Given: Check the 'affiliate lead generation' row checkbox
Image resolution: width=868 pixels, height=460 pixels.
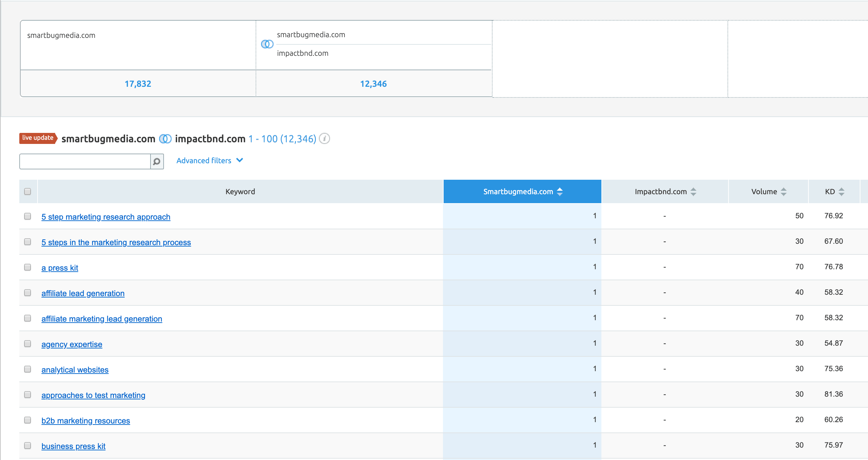Looking at the screenshot, I should point(28,293).
